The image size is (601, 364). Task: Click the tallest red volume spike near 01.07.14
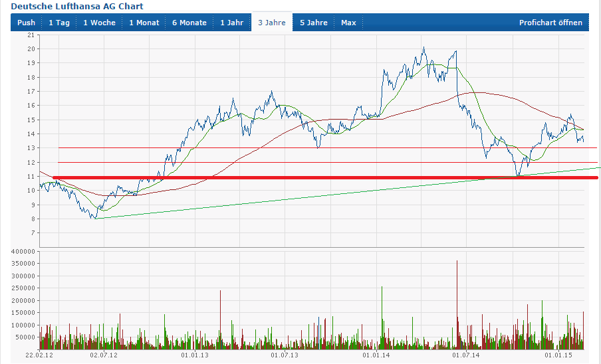[457, 305]
